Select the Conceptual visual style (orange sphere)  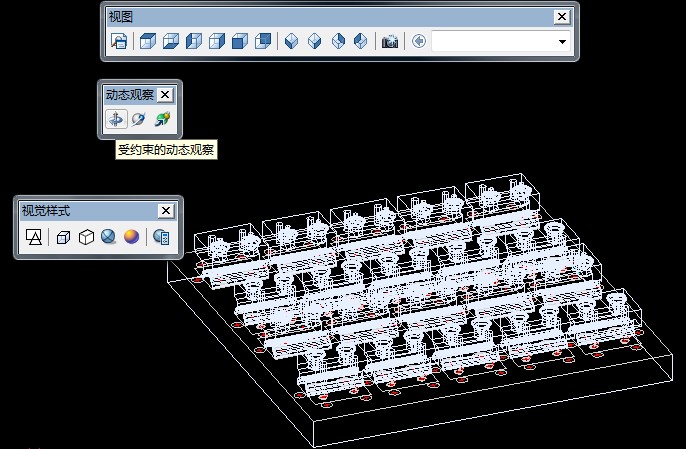tap(131, 237)
